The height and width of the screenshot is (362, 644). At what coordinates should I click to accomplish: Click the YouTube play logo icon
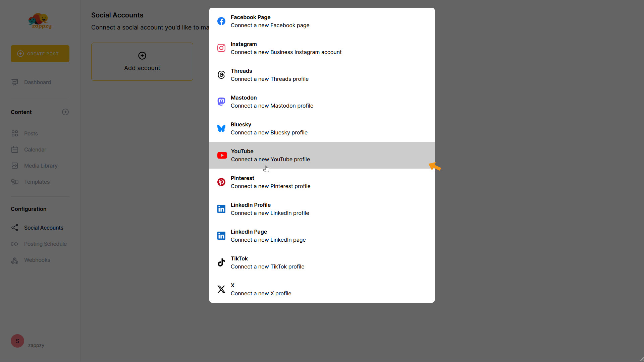click(x=222, y=155)
